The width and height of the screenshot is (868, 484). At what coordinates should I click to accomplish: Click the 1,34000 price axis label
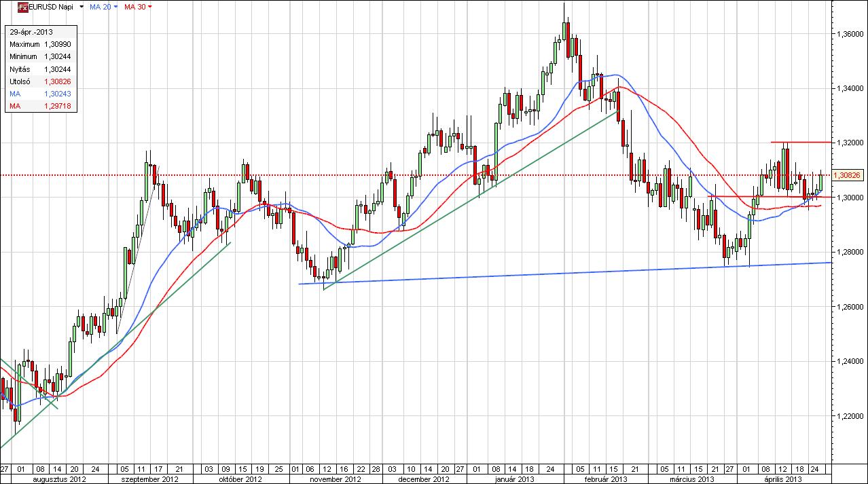[x=850, y=88]
